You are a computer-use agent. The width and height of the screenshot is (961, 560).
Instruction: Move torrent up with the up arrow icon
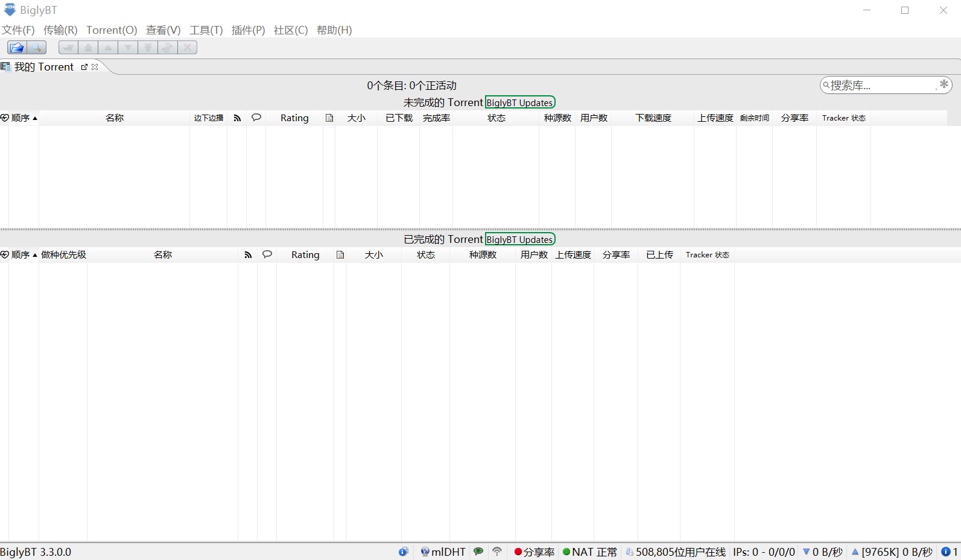point(108,48)
